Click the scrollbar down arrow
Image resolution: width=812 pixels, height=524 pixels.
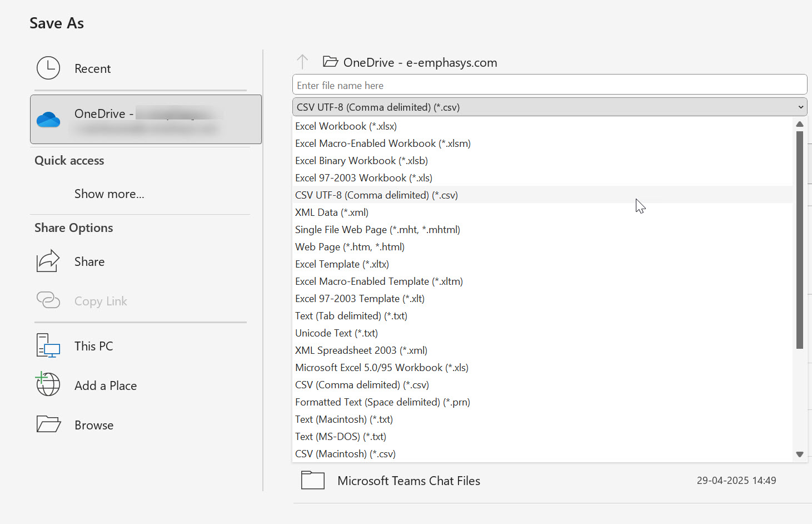pyautogui.click(x=800, y=454)
